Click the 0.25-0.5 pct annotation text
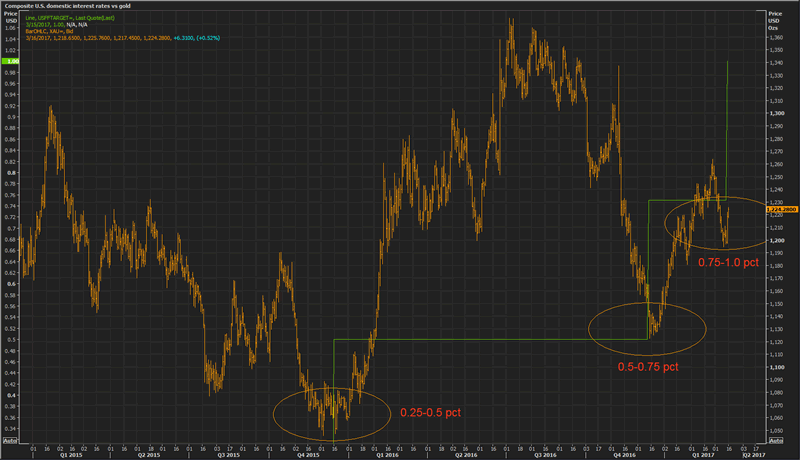The height and width of the screenshot is (460, 800). [430, 413]
